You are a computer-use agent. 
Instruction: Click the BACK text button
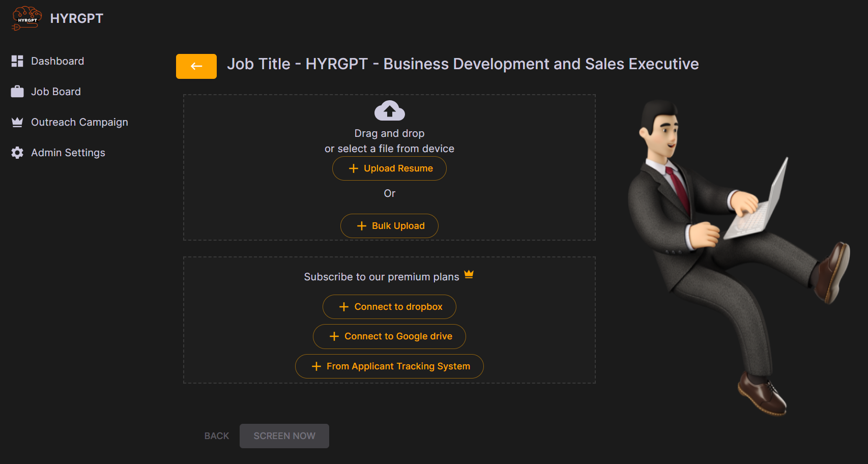[x=217, y=436]
